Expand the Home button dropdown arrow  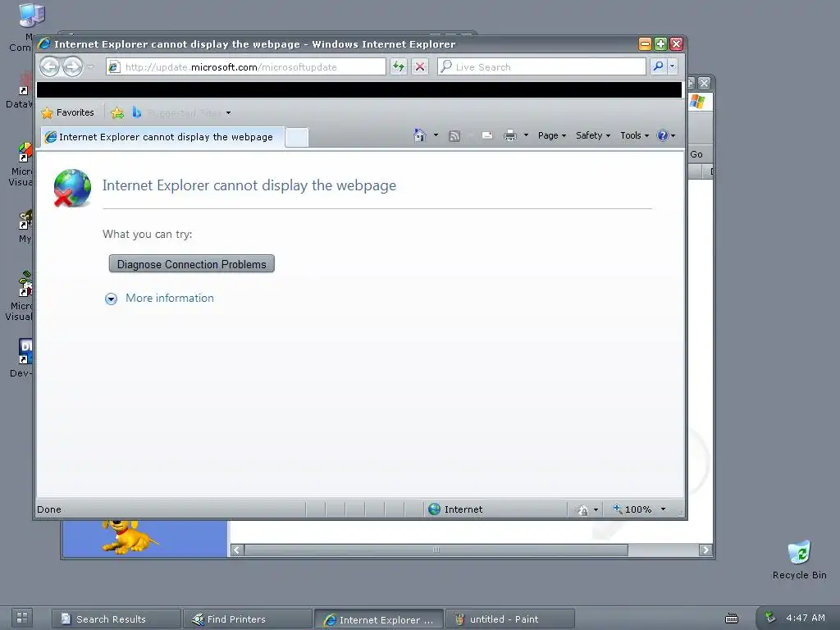tap(436, 135)
